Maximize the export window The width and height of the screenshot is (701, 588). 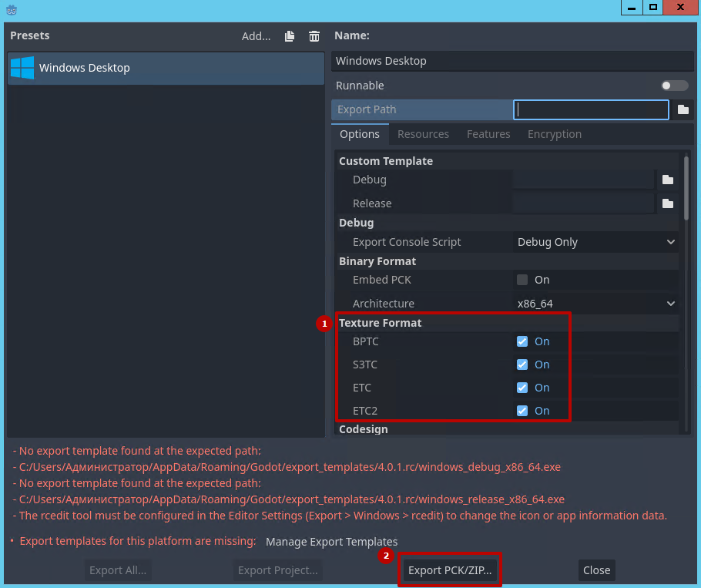pos(653,8)
